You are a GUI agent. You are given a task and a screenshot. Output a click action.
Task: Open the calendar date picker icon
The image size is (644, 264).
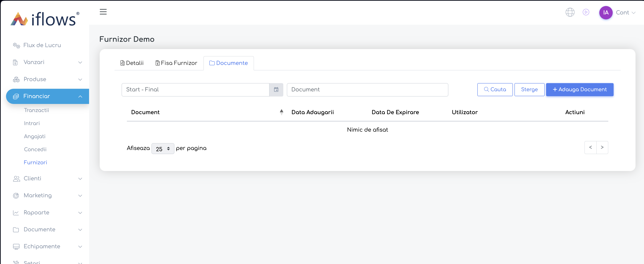pyautogui.click(x=276, y=90)
